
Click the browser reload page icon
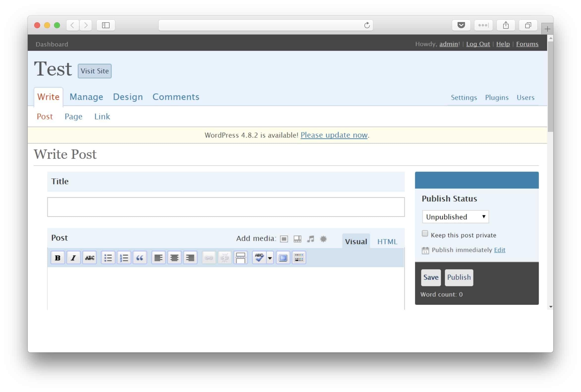367,25
